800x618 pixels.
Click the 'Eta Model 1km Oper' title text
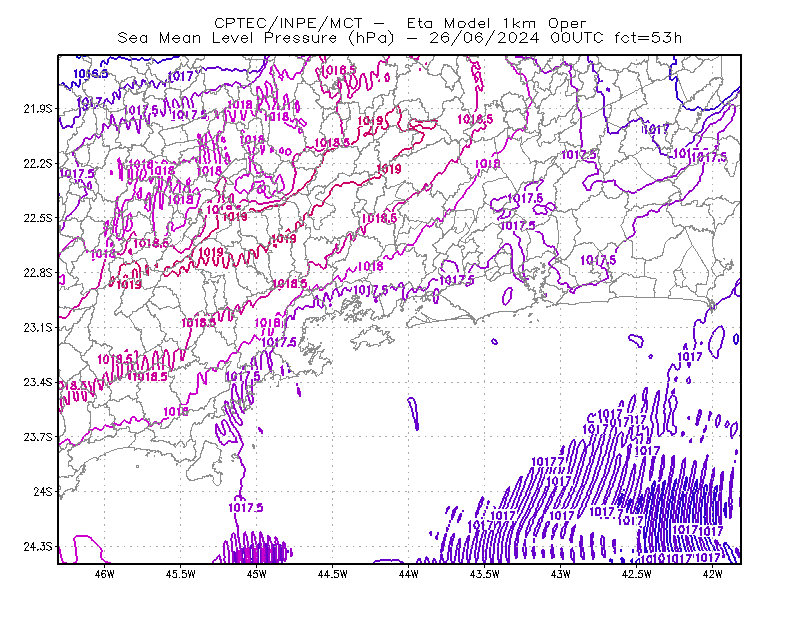[496, 23]
